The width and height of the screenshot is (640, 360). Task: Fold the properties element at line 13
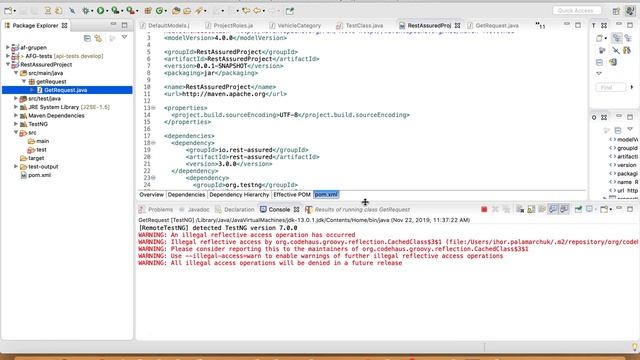coord(154,108)
